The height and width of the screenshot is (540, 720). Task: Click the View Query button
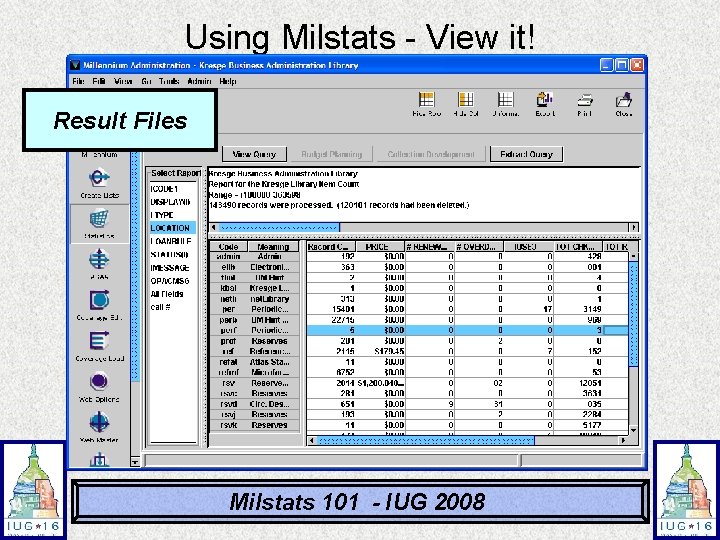254,154
